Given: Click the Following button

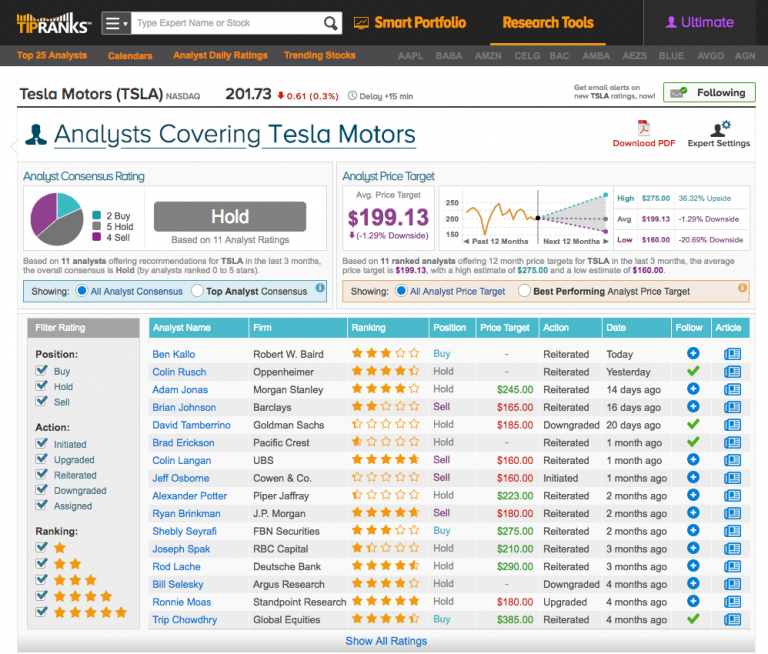Looking at the screenshot, I should click(709, 93).
